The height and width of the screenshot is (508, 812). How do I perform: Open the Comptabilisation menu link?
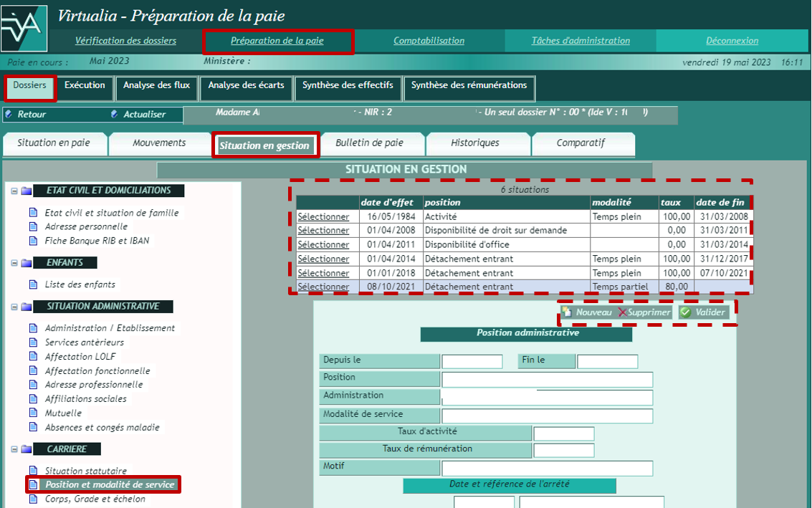429,41
